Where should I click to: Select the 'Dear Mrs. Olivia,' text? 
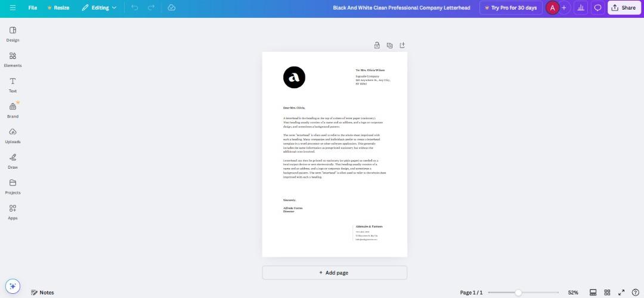(294, 107)
